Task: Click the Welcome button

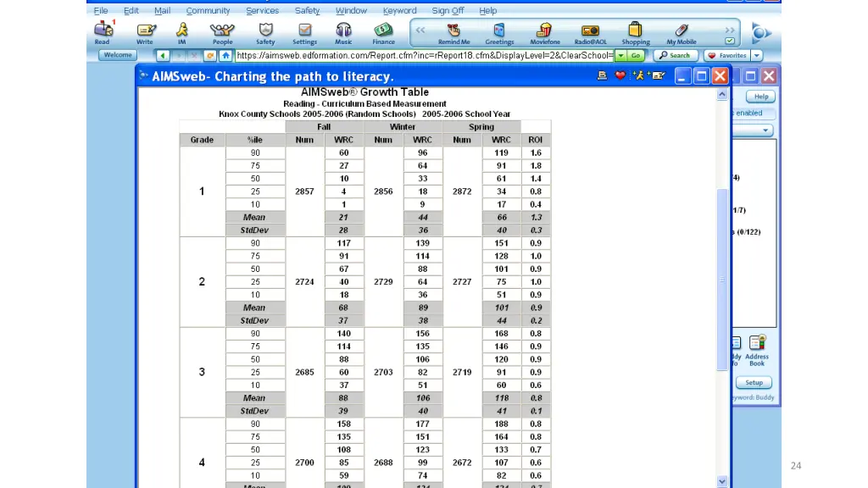Action: (x=117, y=55)
